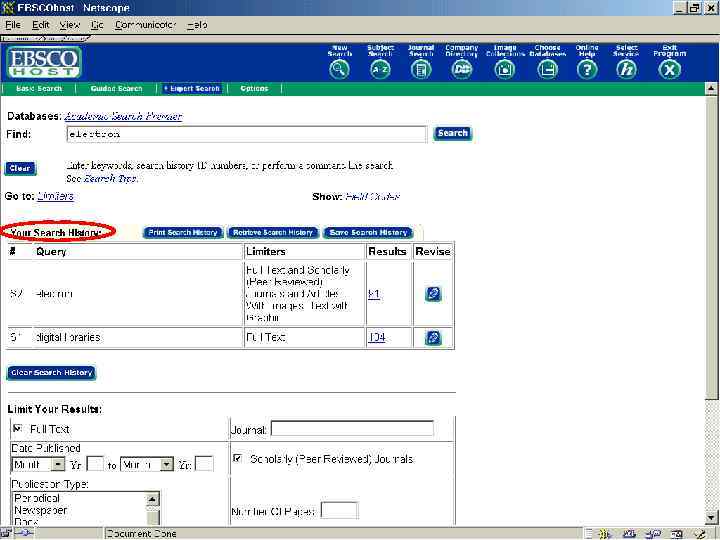Click the Find text field
Image resolution: width=720 pixels, height=540 pixels.
pos(247,134)
